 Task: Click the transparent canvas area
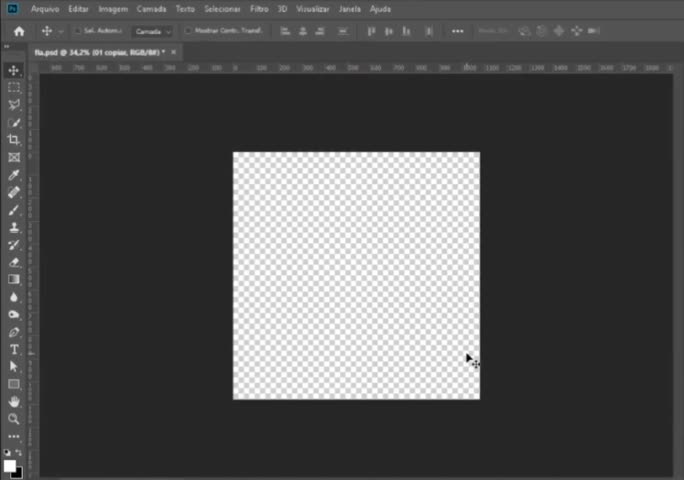tap(356, 275)
